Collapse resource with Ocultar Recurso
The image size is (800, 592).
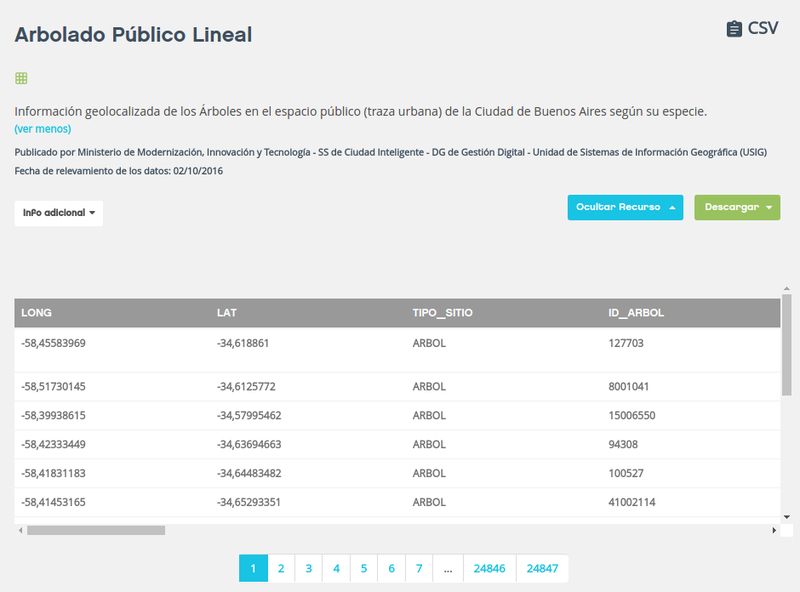625,207
